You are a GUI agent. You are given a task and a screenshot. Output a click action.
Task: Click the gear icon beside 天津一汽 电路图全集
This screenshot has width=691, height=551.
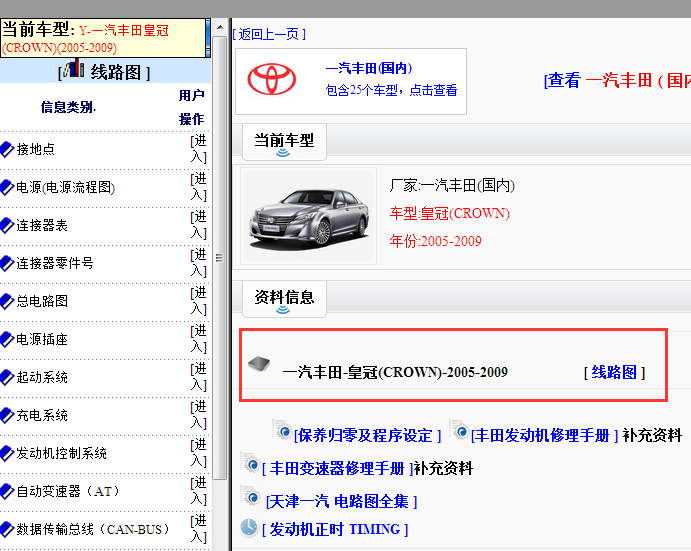pos(250,496)
